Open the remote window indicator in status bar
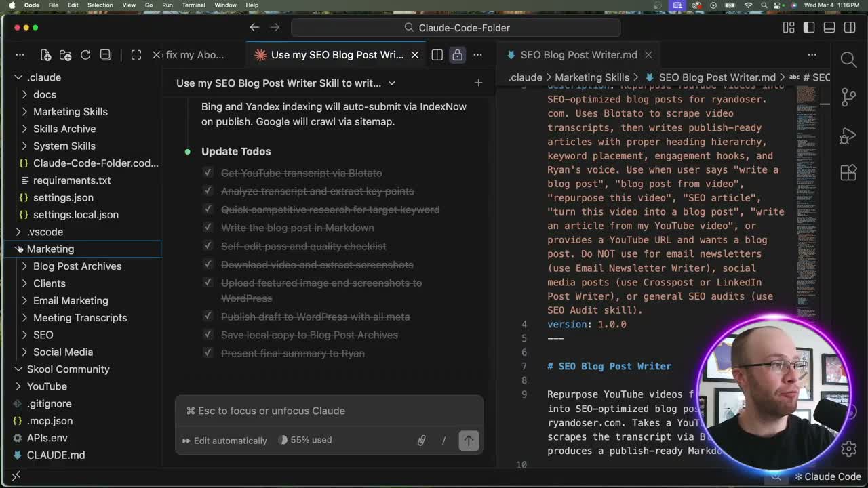Image resolution: width=868 pixels, height=488 pixels. pos(16,476)
